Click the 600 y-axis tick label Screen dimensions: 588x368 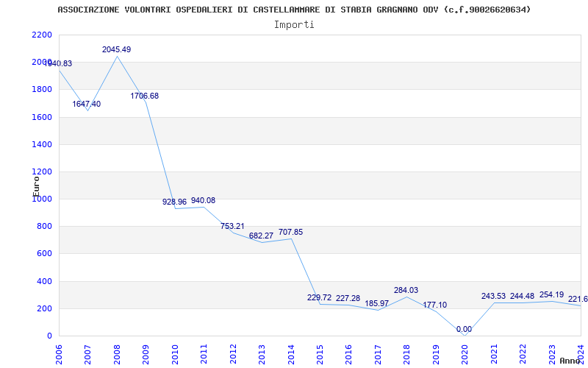44,254
